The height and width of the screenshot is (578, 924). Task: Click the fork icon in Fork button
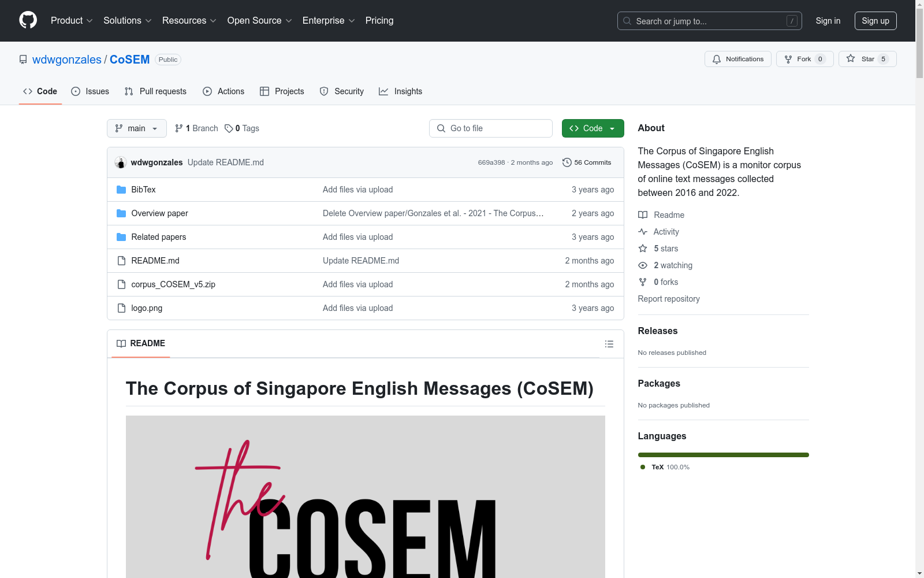pos(788,59)
